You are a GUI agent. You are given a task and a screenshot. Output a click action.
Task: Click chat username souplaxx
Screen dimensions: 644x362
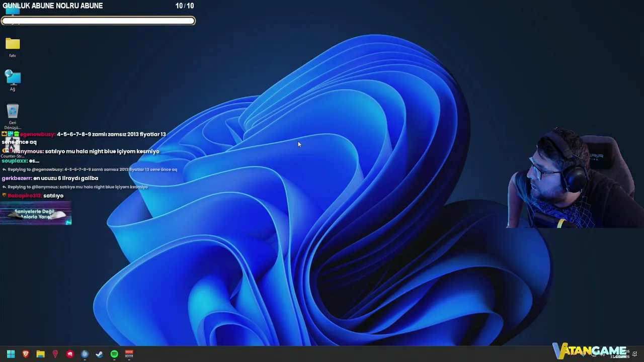tap(15, 160)
